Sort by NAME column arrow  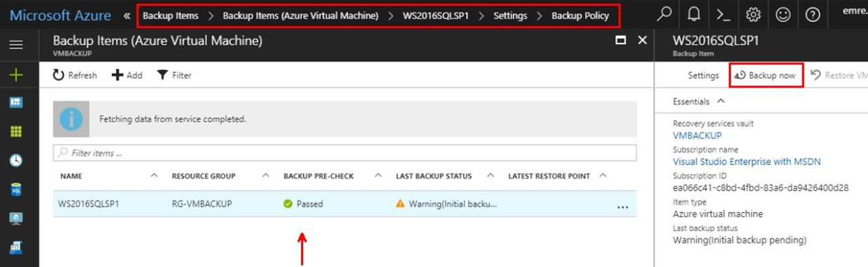[x=154, y=176]
